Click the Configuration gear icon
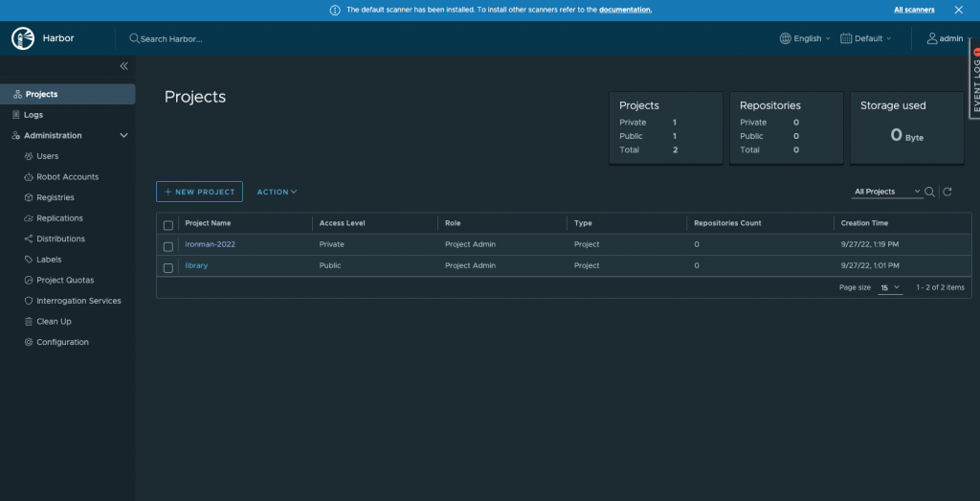Viewport: 980px width, 501px height. click(28, 342)
